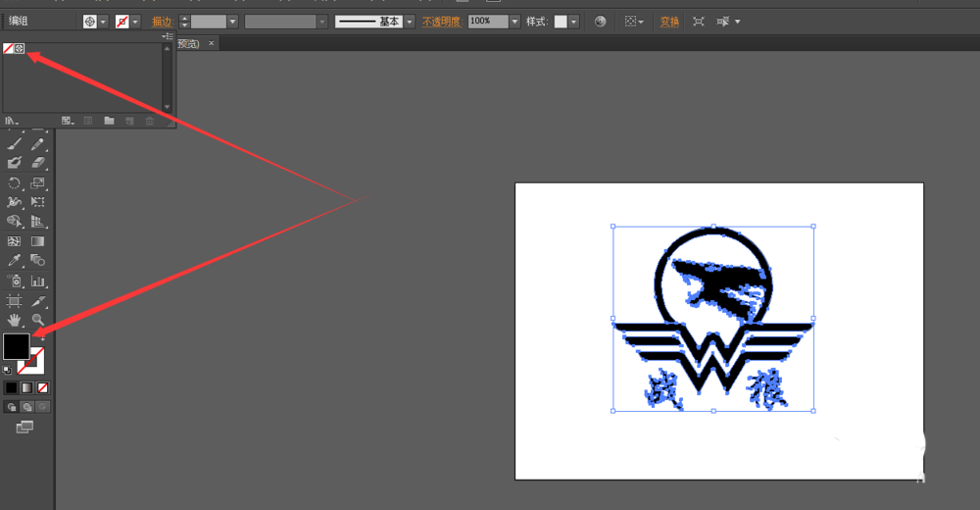This screenshot has width=980, height=510.
Task: Select the Gradient tool
Action: coord(37,241)
